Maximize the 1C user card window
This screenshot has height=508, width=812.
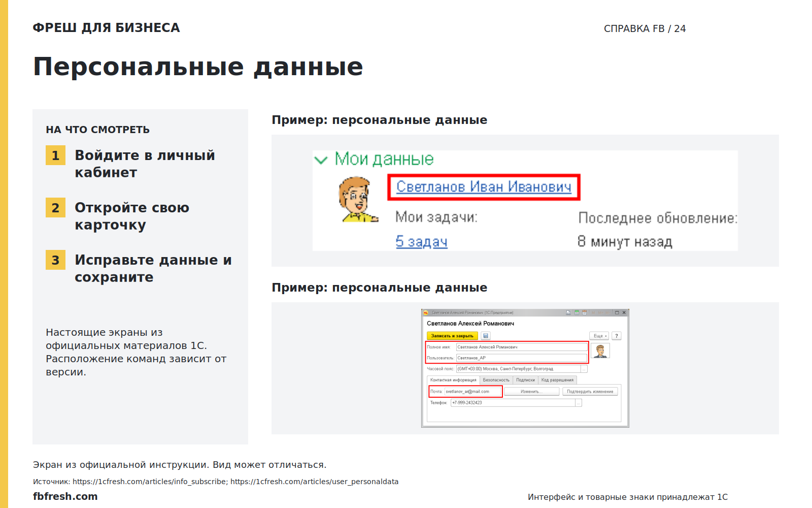[617, 312]
